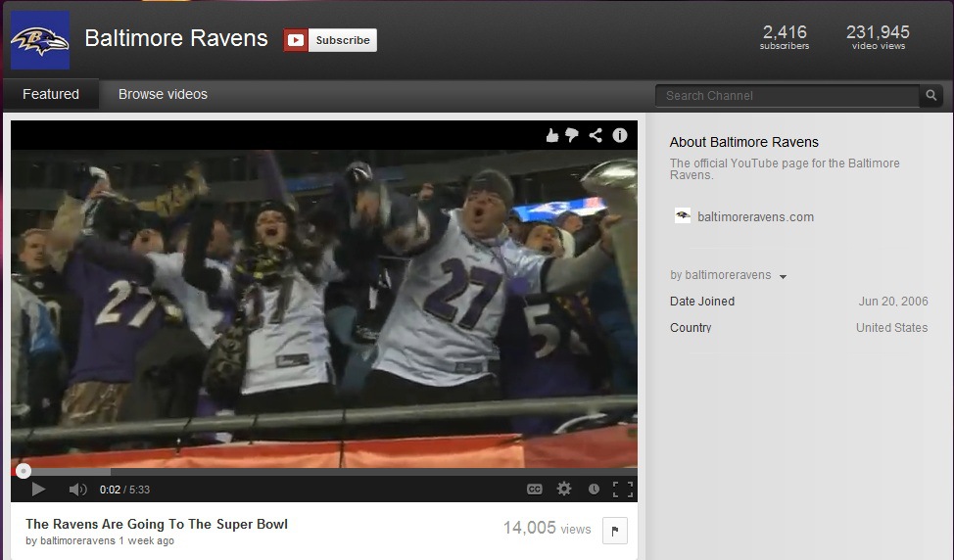Viewport: 954px width, 560px height.
Task: Click the Baltimore Ravens channel title
Action: [176, 38]
